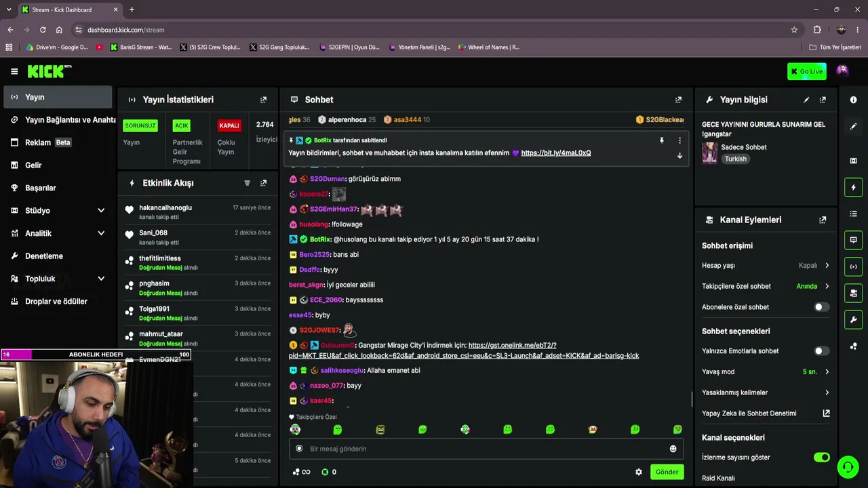Screen dimensions: 868x488
Task: Open Hesap yaşı options chevron
Action: pyautogui.click(x=827, y=266)
